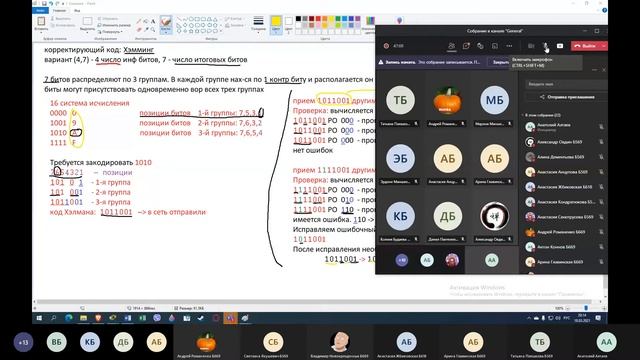The height and width of the screenshot is (360, 640).
Task: Open the Brushes tool dropdown in Paint
Action: click(166, 25)
